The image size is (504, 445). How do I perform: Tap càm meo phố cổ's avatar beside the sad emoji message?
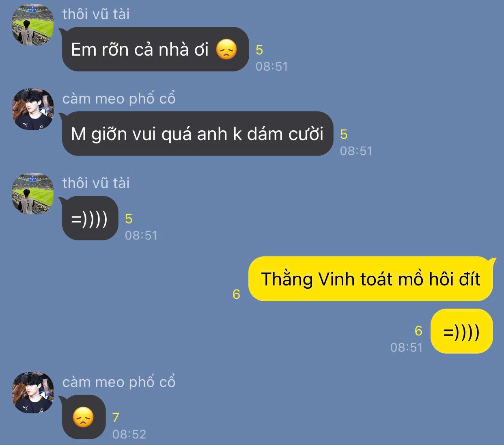tap(33, 393)
